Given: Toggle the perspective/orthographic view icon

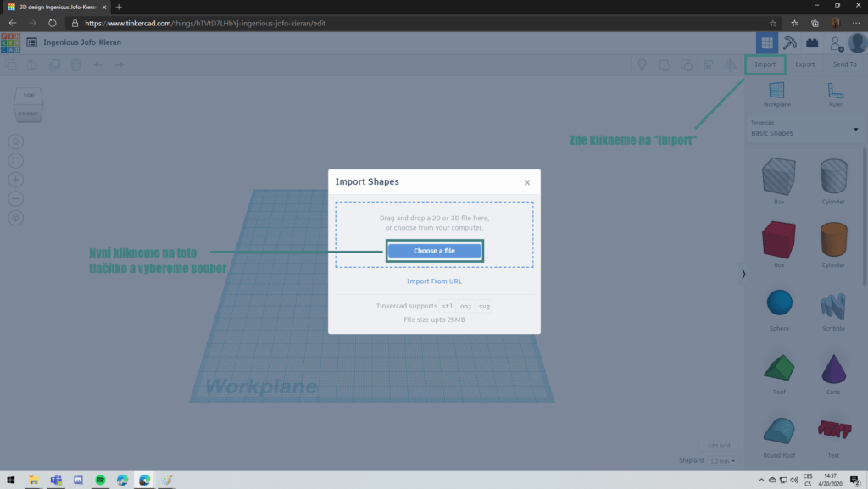Looking at the screenshot, I should point(16,218).
